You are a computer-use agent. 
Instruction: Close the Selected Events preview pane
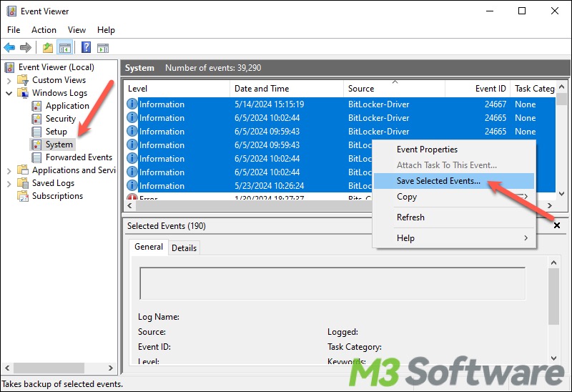pyautogui.click(x=557, y=225)
